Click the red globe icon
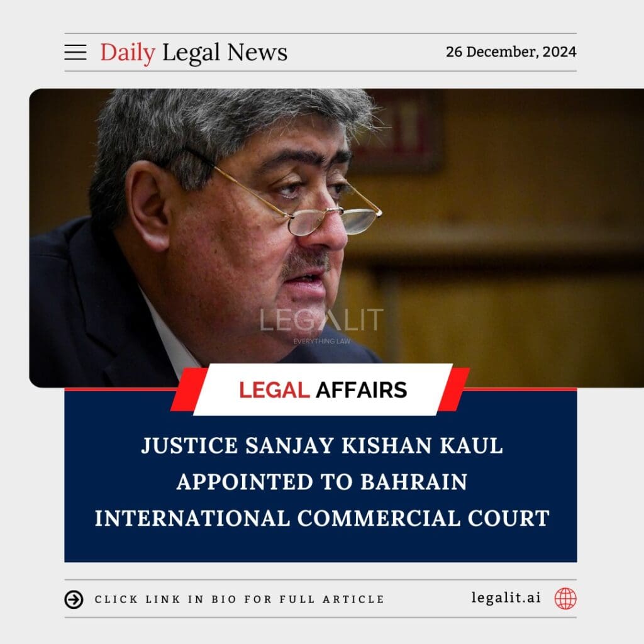The height and width of the screenshot is (644, 644). click(x=565, y=599)
